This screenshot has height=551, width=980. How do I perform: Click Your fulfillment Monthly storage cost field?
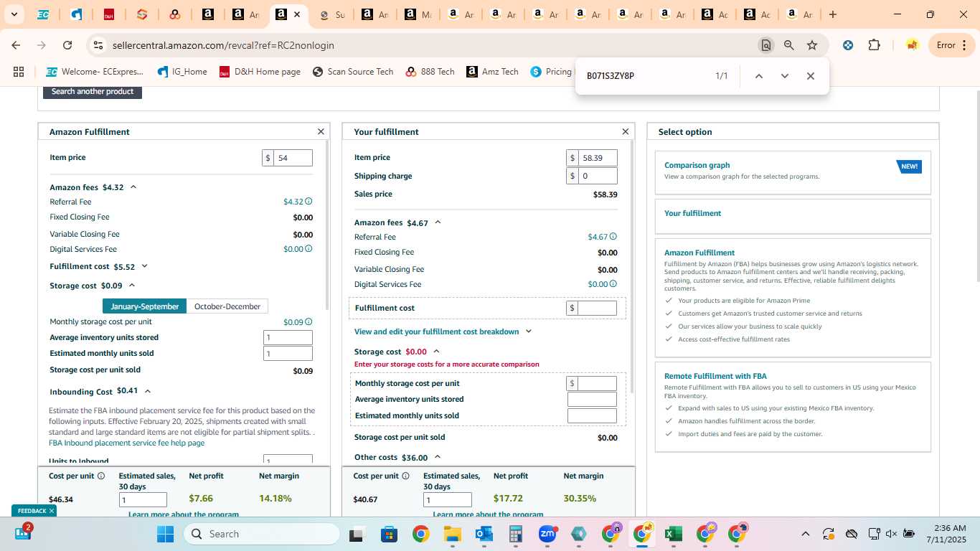coord(597,383)
